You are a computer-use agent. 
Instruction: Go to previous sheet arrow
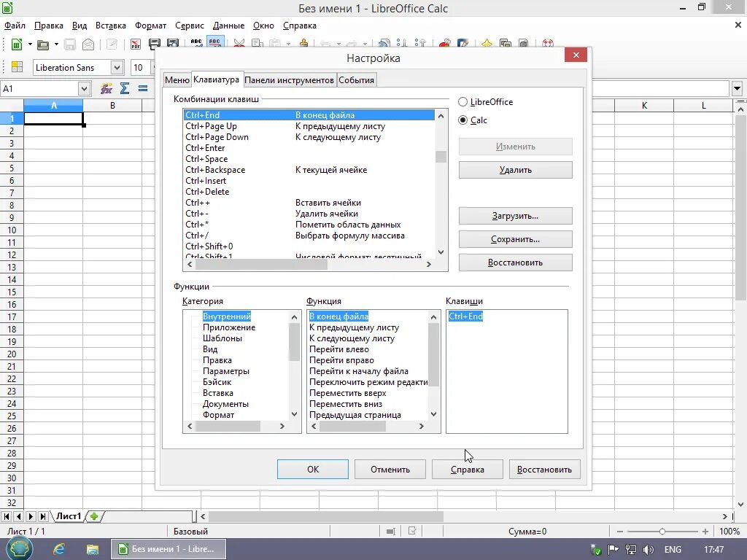tap(18, 516)
